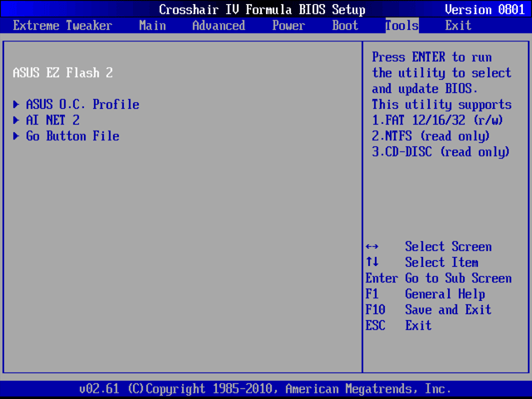
Task: Switch to the Main tab
Action: (152, 26)
